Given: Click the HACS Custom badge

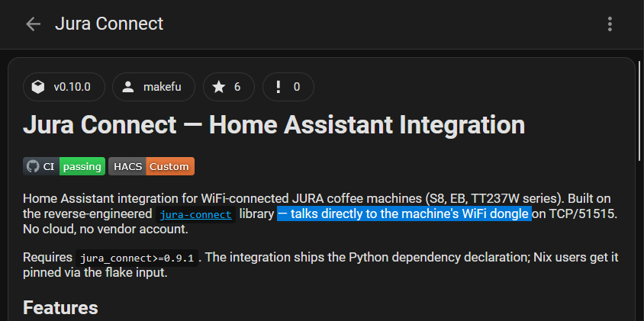Looking at the screenshot, I should 152,166.
